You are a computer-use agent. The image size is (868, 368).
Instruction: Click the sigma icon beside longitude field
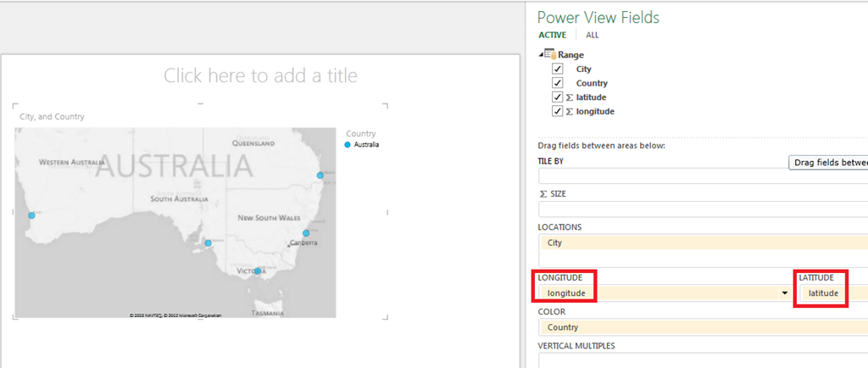point(569,111)
